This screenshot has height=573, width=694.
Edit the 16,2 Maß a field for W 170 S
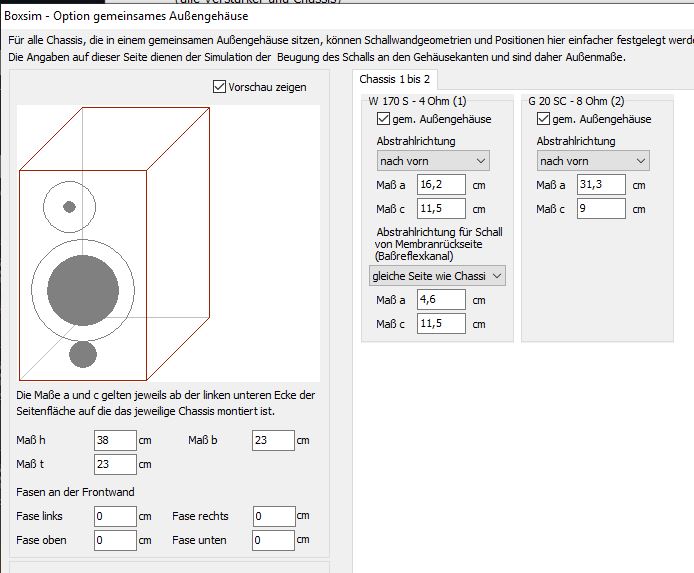[441, 185]
